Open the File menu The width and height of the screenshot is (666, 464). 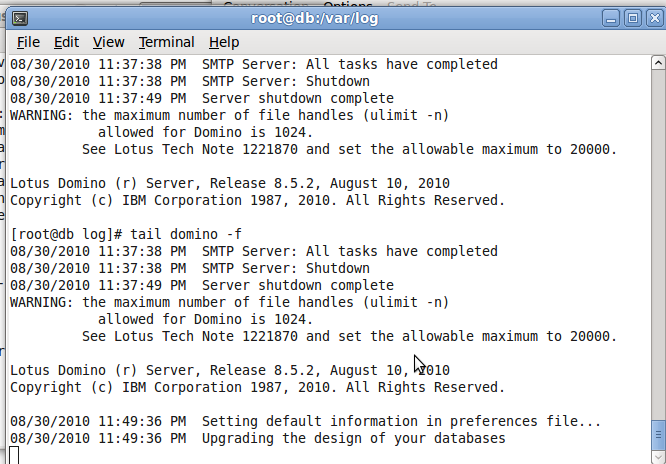(28, 42)
